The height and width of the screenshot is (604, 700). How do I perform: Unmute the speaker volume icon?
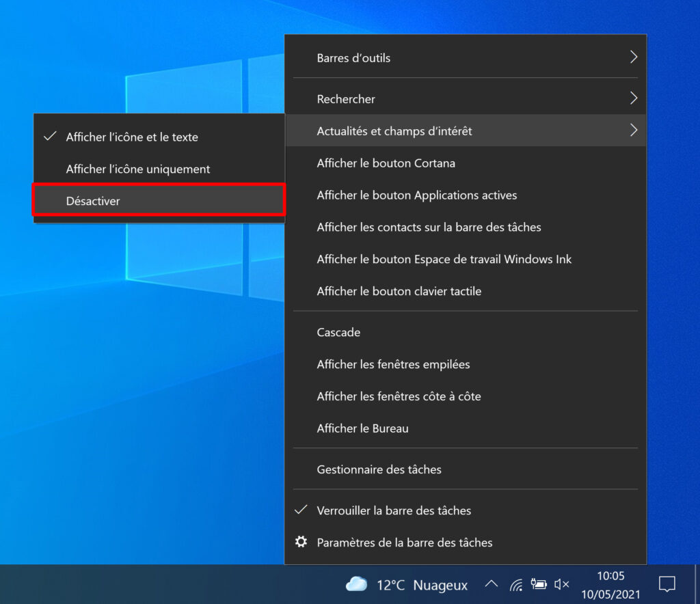coord(562,584)
